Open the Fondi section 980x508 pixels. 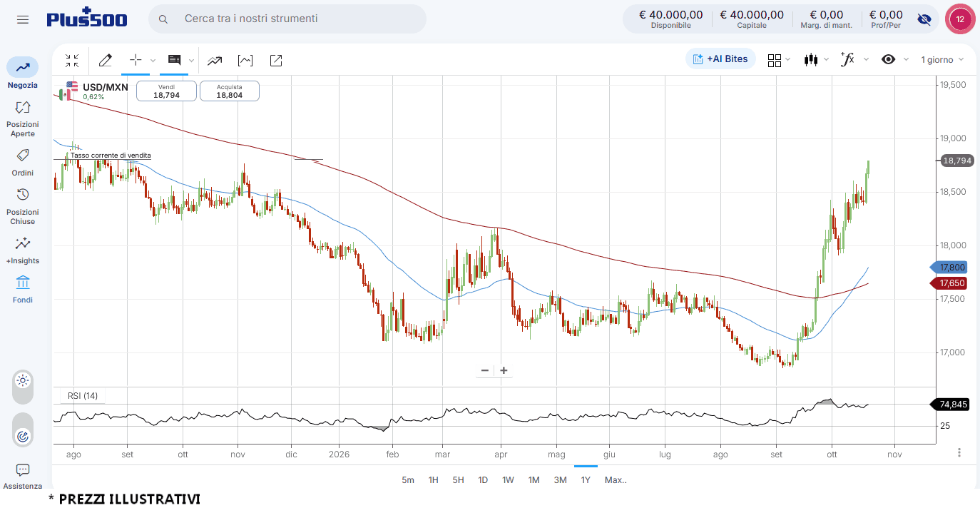point(23,290)
